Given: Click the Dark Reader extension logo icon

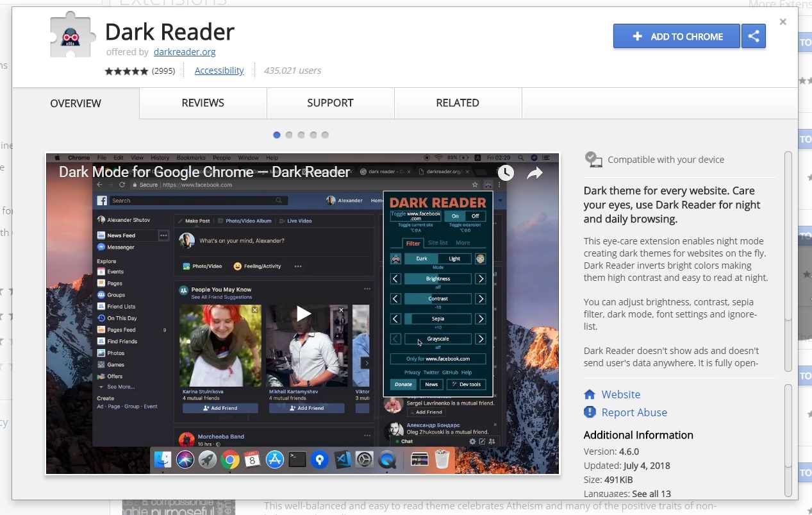Looking at the screenshot, I should pos(72,35).
